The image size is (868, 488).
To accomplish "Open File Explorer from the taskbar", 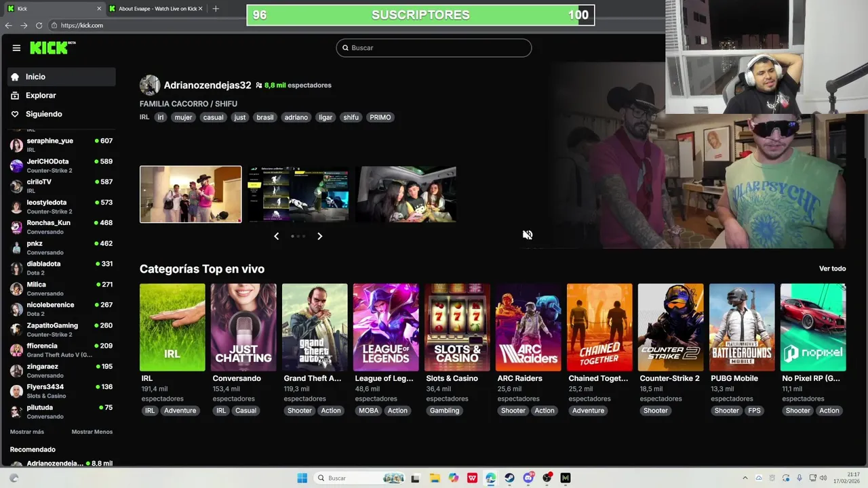I will click(435, 478).
